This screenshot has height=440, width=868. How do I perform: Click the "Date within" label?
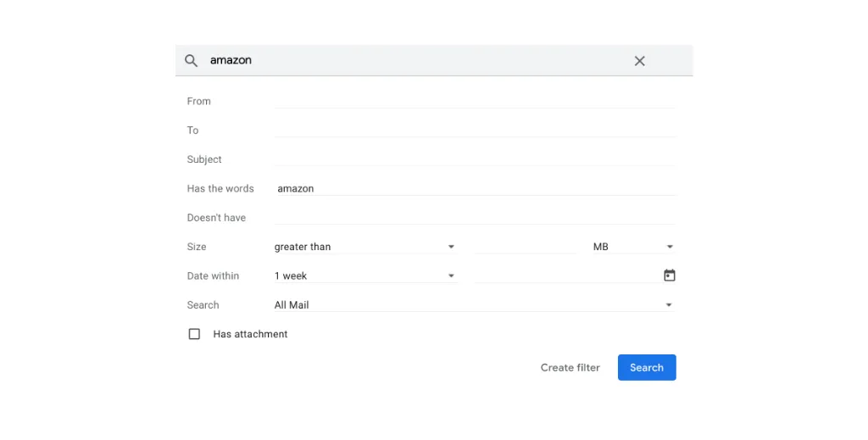pos(213,276)
